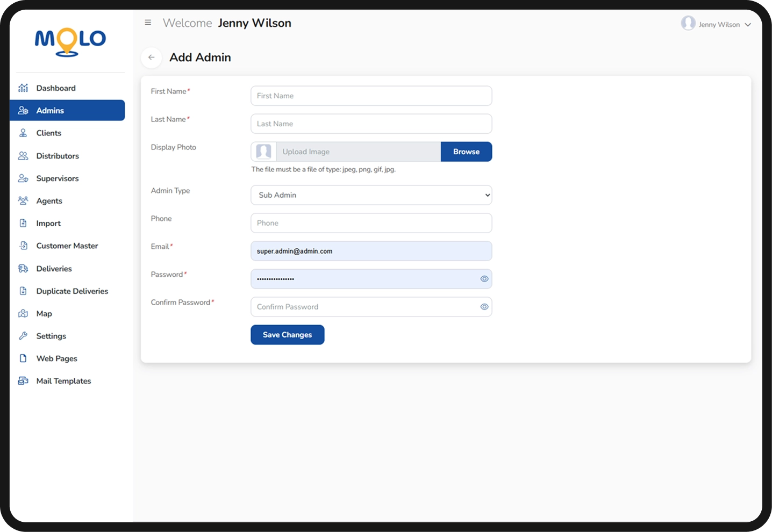
Task: Go back using the arrow button
Action: (x=152, y=57)
